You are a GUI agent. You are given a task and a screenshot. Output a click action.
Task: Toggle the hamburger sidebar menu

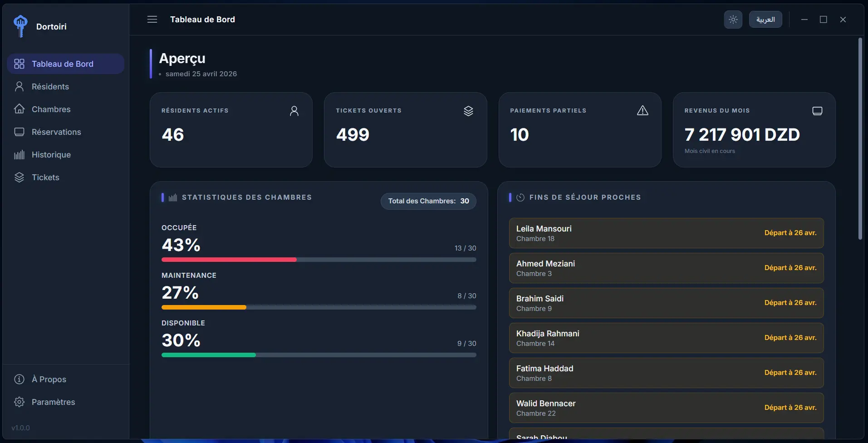click(x=152, y=20)
